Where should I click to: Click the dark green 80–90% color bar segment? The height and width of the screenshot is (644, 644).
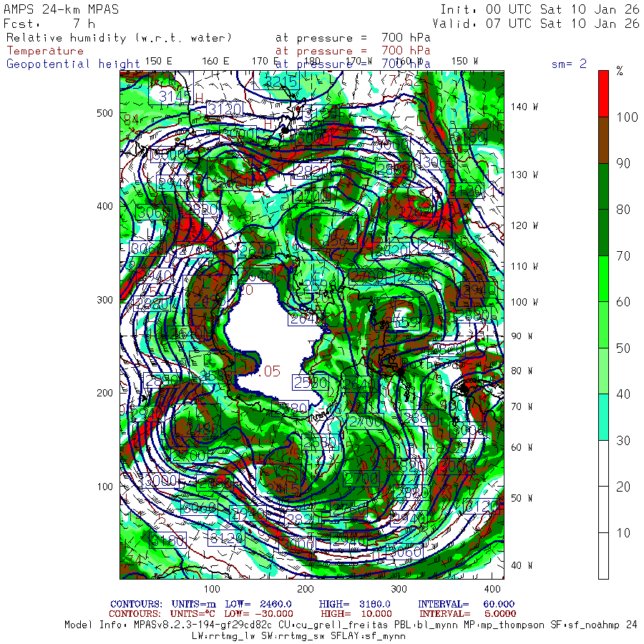click(603, 187)
